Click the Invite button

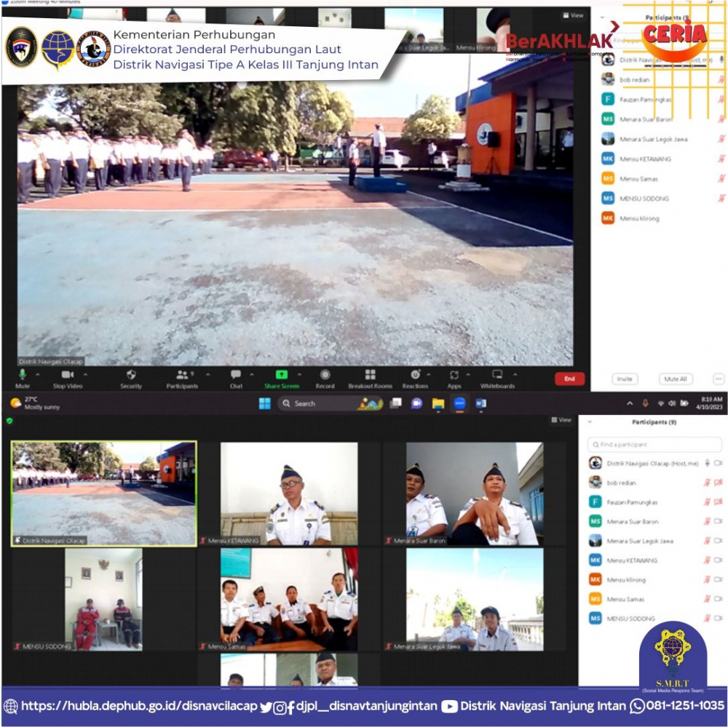625,379
